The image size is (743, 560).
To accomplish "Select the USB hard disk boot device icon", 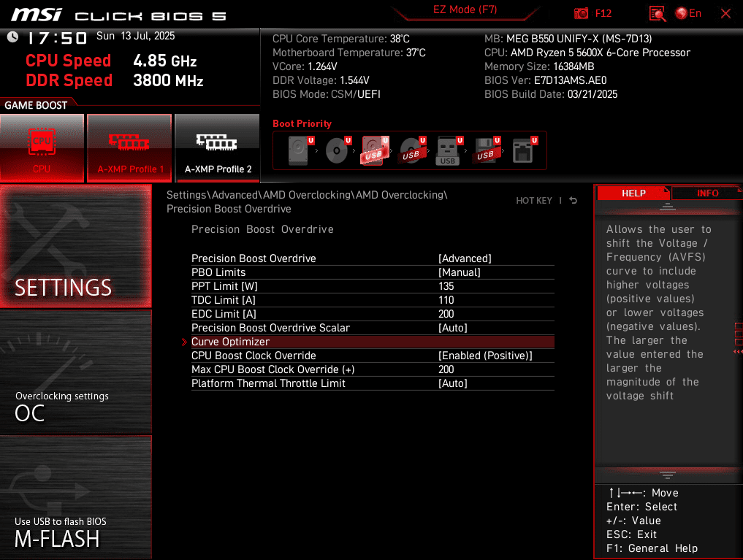I will (x=376, y=150).
